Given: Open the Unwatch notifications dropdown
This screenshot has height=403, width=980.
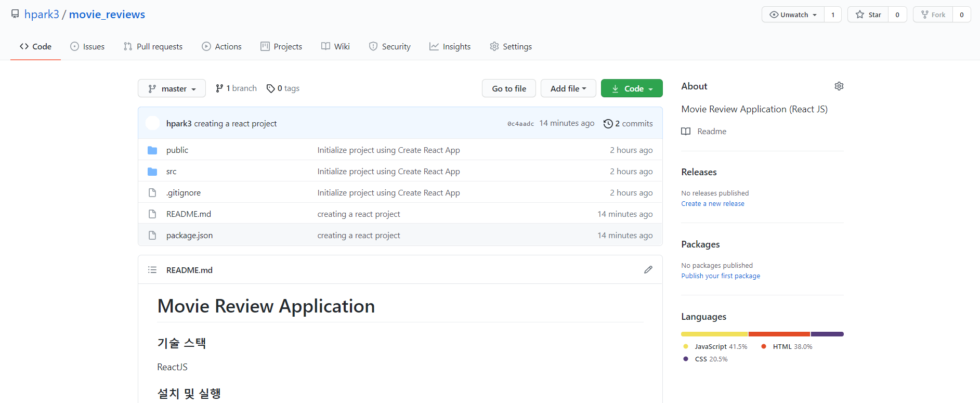Looking at the screenshot, I should [793, 15].
